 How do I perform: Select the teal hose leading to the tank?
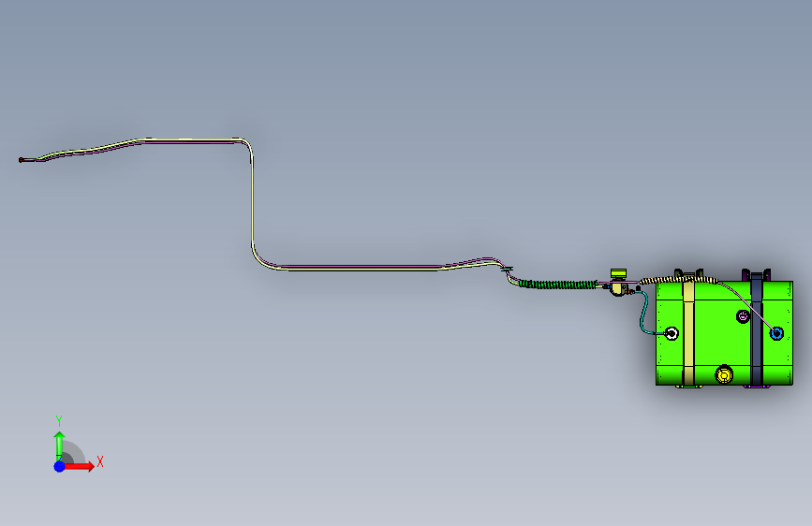pos(643,314)
